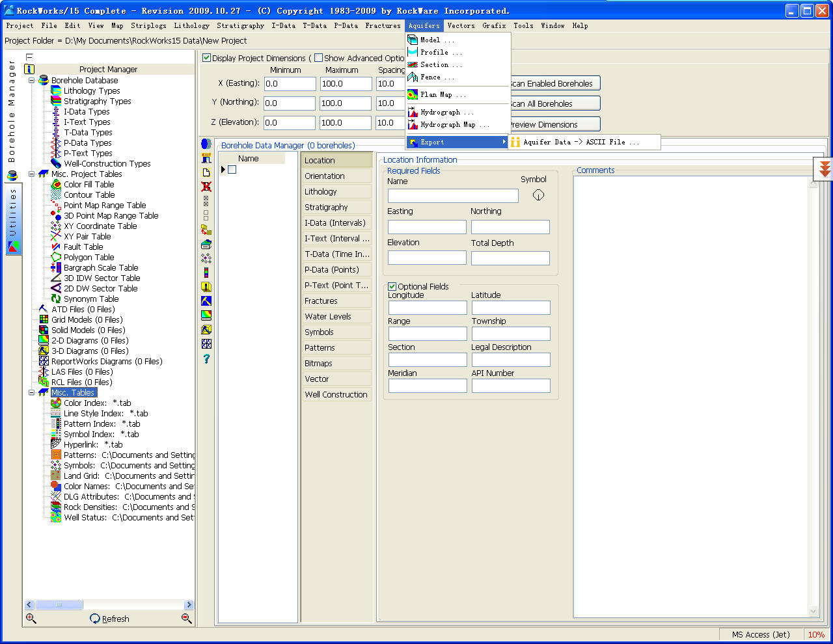This screenshot has width=833, height=644.
Task: Click right arrow of Project Manager scrollbar
Action: tap(189, 604)
